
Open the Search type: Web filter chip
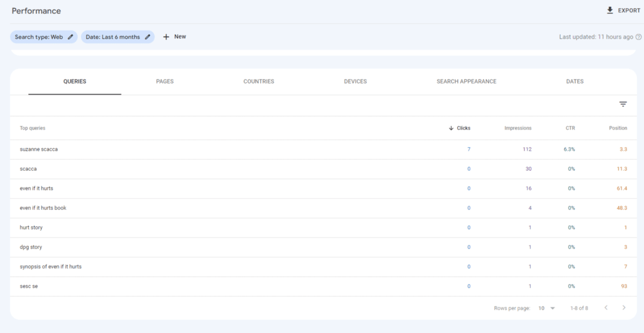pos(40,37)
